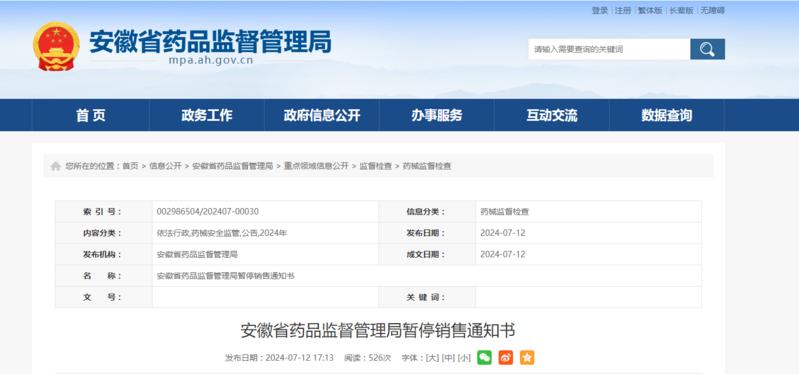Click the article headline 暂停销售通知书
This screenshot has height=374, width=799.
pos(378,331)
